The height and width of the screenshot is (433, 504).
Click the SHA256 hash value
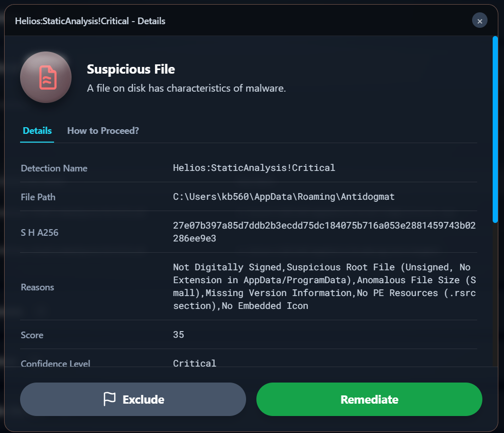pyautogui.click(x=324, y=232)
